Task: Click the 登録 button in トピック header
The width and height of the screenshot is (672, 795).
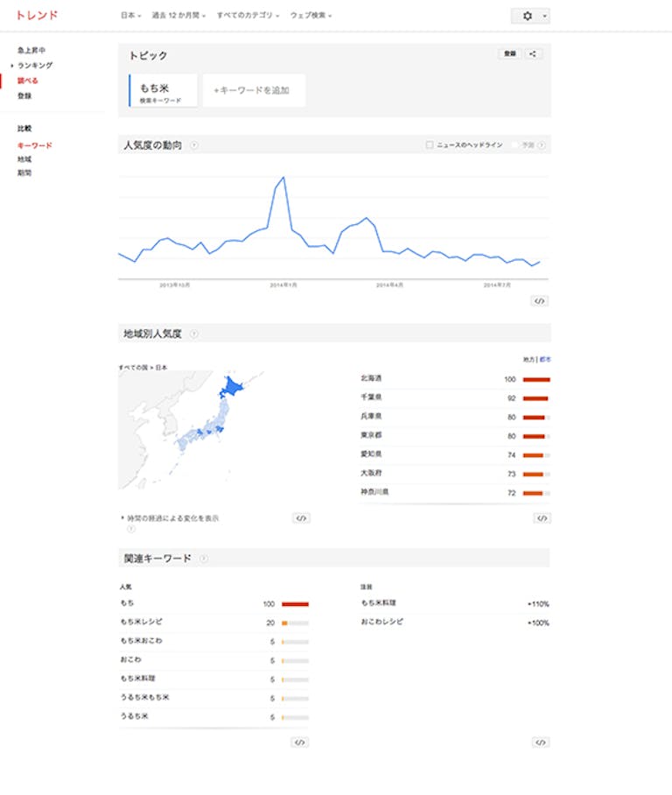Action: point(508,54)
